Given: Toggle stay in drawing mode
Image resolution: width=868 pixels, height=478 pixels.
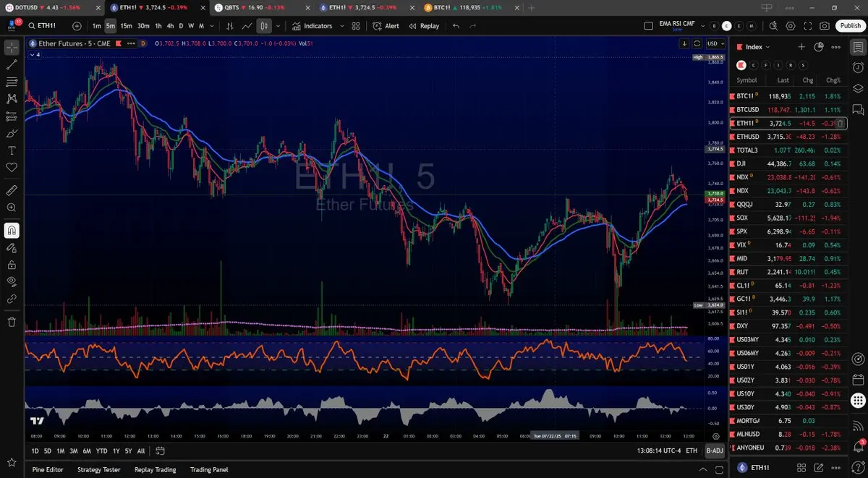Looking at the screenshot, I should [12, 248].
